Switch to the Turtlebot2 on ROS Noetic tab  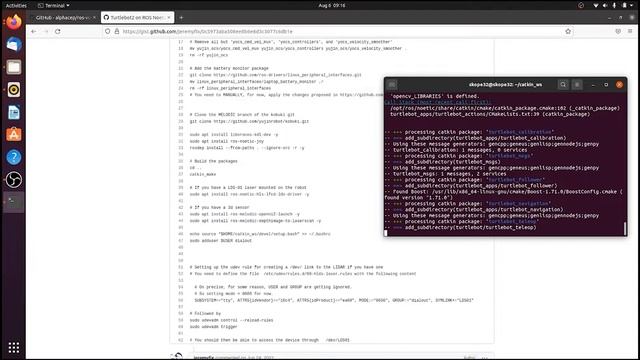pyautogui.click(x=138, y=18)
